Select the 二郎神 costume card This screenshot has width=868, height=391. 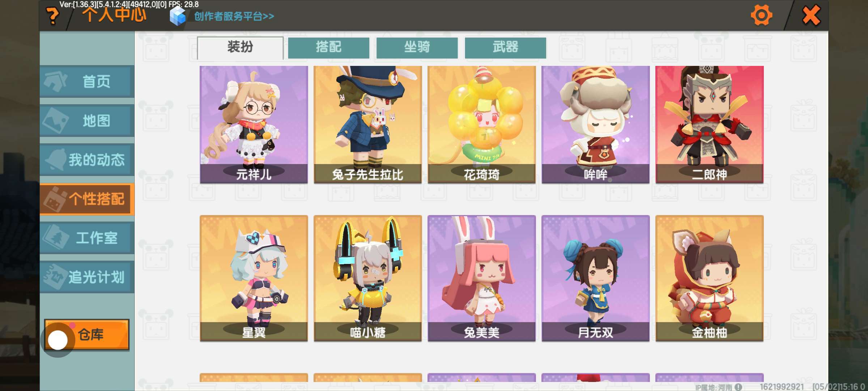pyautogui.click(x=709, y=125)
